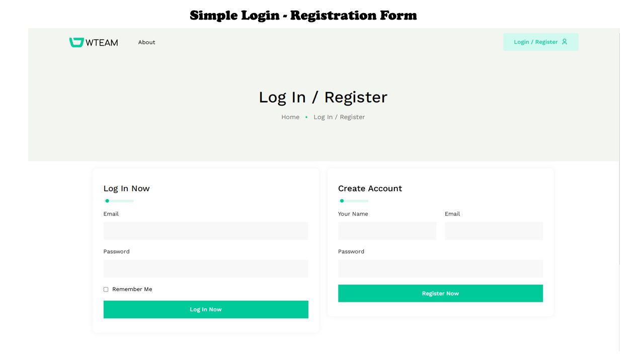This screenshot has height=362, width=644.
Task: Focus the Password field in the login form
Action: click(x=206, y=268)
